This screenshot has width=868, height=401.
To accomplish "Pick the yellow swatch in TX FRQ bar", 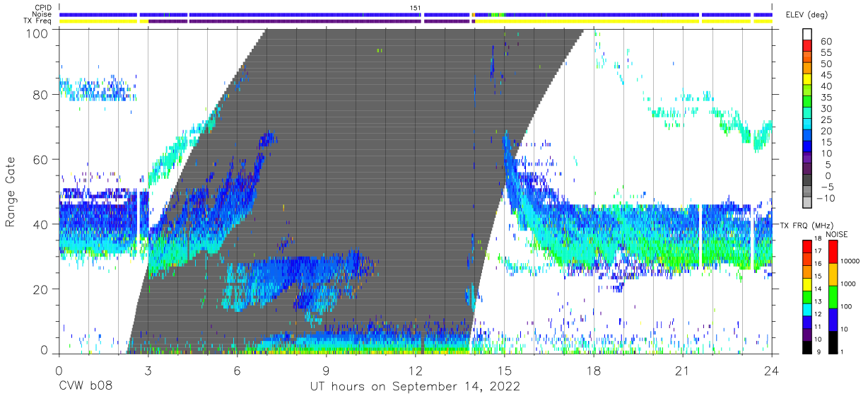I will click(x=807, y=284).
